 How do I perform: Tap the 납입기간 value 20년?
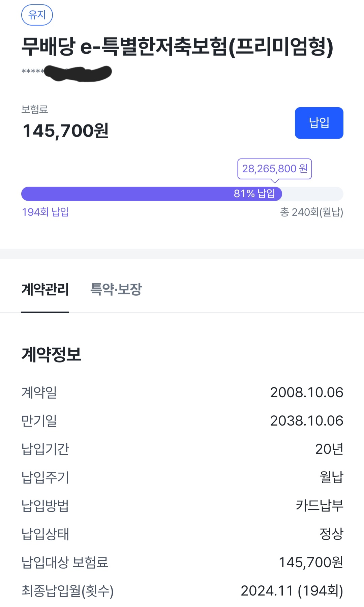click(329, 449)
